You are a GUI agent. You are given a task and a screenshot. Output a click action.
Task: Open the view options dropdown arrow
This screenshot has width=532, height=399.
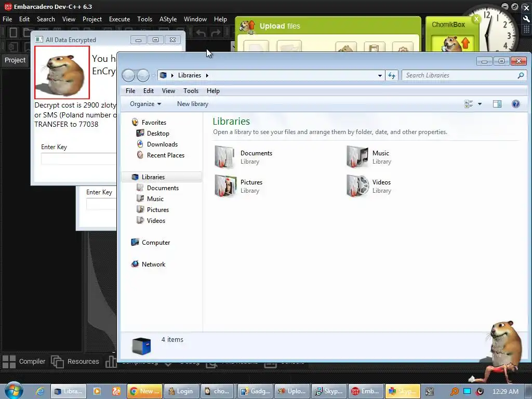click(x=480, y=104)
